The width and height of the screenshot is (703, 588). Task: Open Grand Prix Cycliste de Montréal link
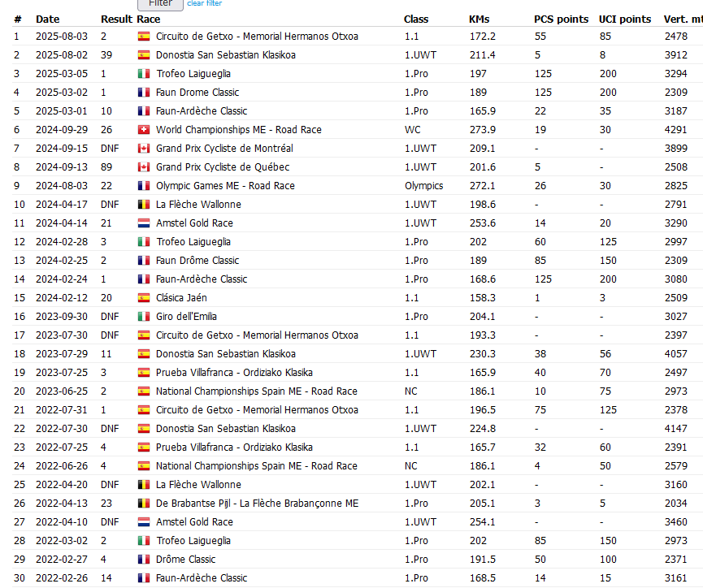[224, 149]
